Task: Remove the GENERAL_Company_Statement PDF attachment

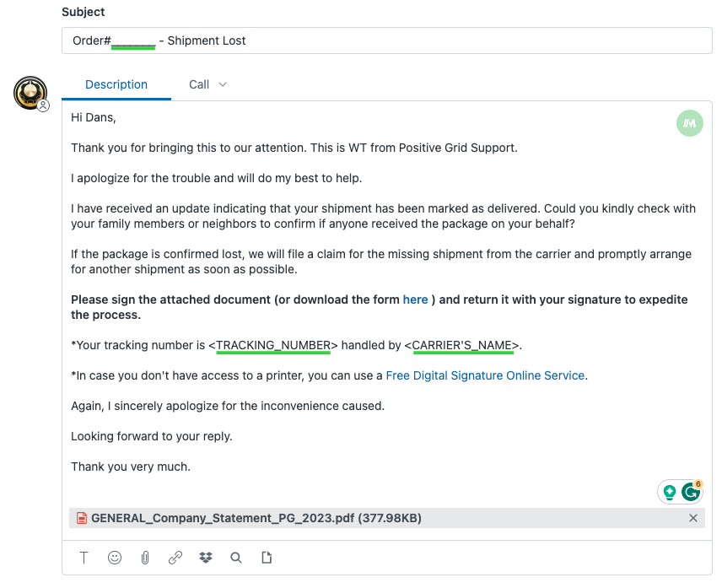Action: pyautogui.click(x=693, y=518)
